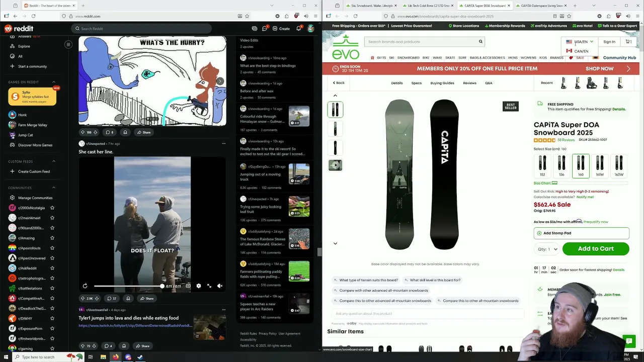The width and height of the screenshot is (644, 362).
Task: Open video settings gear
Action: click(x=199, y=286)
